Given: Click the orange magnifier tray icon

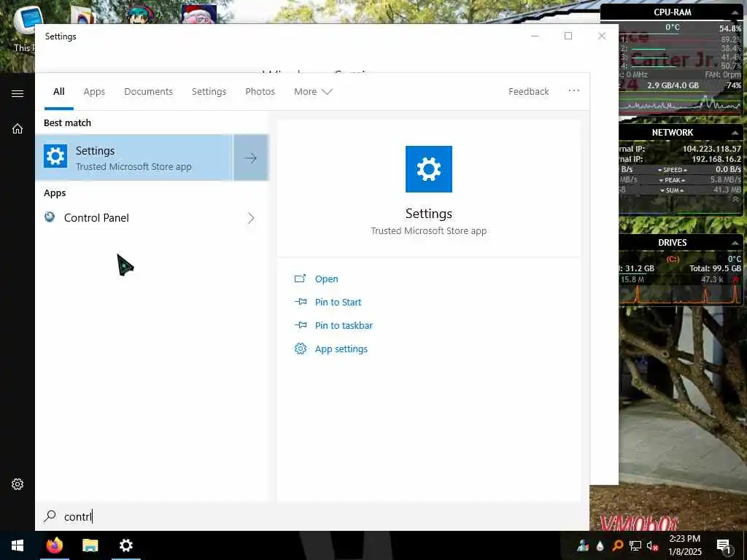Looking at the screenshot, I should click(617, 546).
